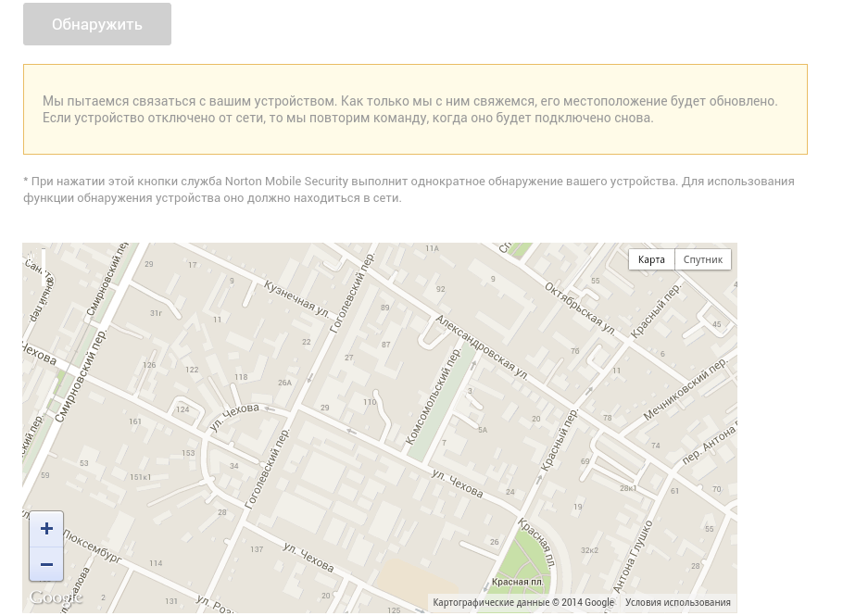Click building number 28к1 on the map
The image size is (843, 616).
pos(628,488)
